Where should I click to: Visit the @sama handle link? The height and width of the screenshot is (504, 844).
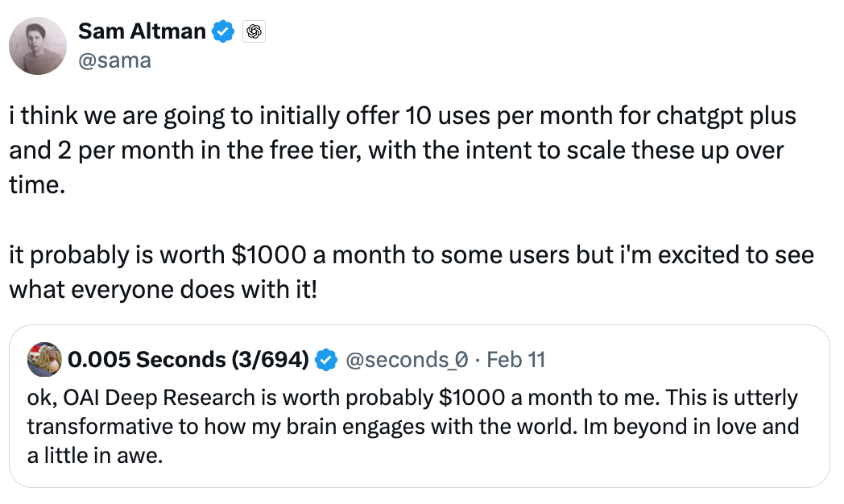pos(114,60)
